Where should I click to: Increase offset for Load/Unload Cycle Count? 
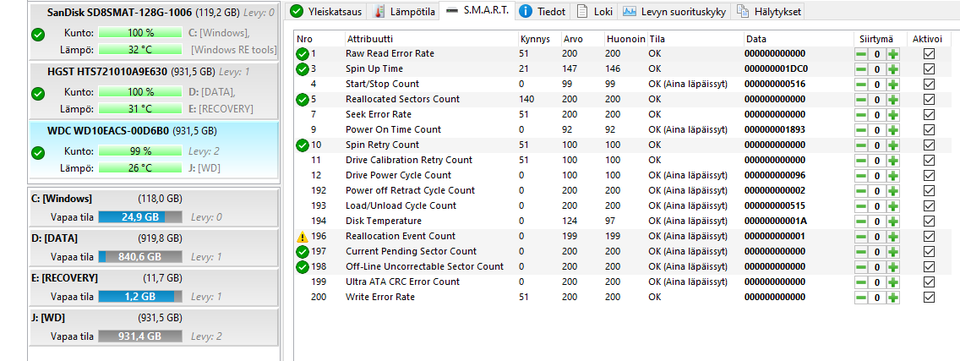[893, 206]
